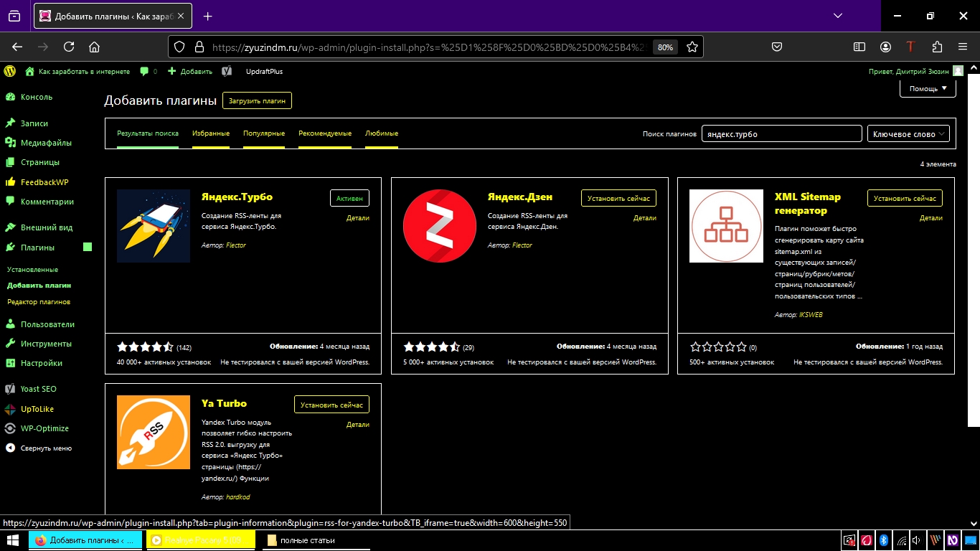980x551 pixels.
Task: Open Детали link for Ya Turbo
Action: pyautogui.click(x=358, y=425)
